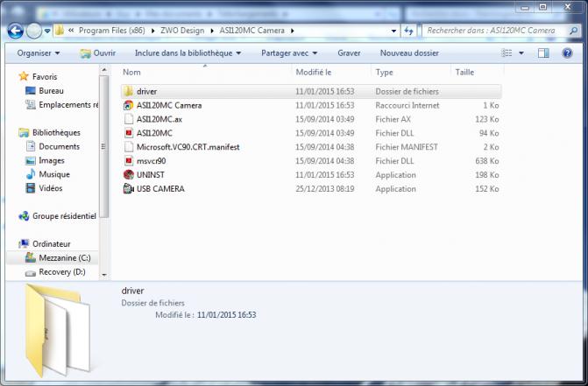Click navigation pane scrollbar up arrow
The height and width of the screenshot is (386, 588).
tap(104, 70)
